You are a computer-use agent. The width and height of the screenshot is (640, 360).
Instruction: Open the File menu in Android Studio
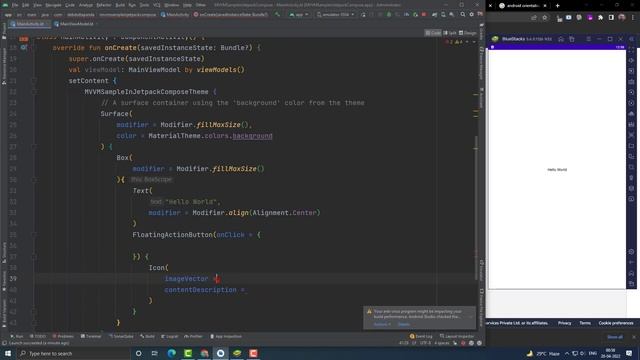pyautogui.click(x=15, y=5)
